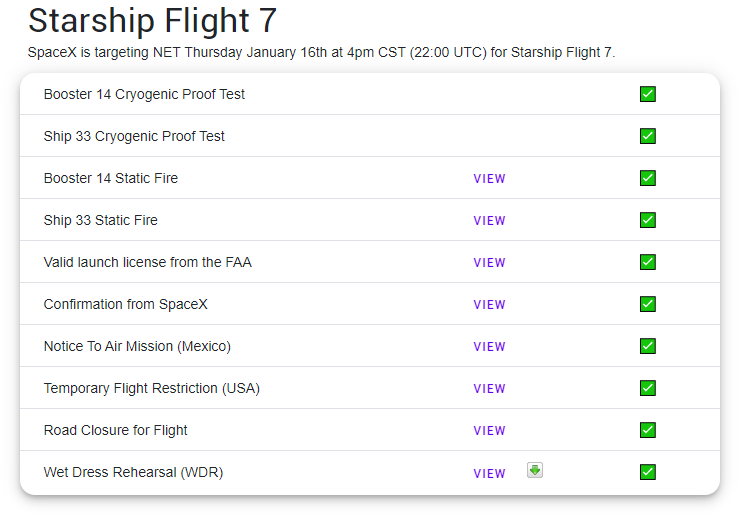Open VIEW link for Booster 14 Static Fire
This screenshot has width=742, height=525.
pyautogui.click(x=489, y=179)
